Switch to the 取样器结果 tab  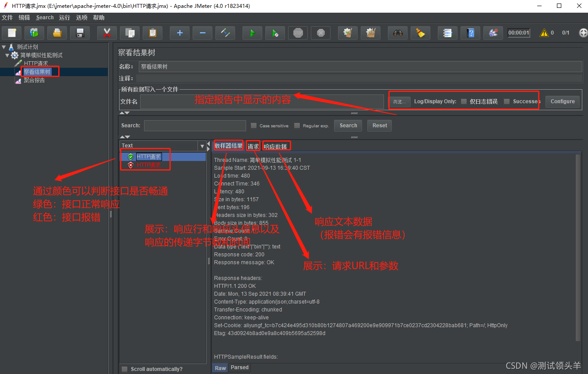pos(228,146)
